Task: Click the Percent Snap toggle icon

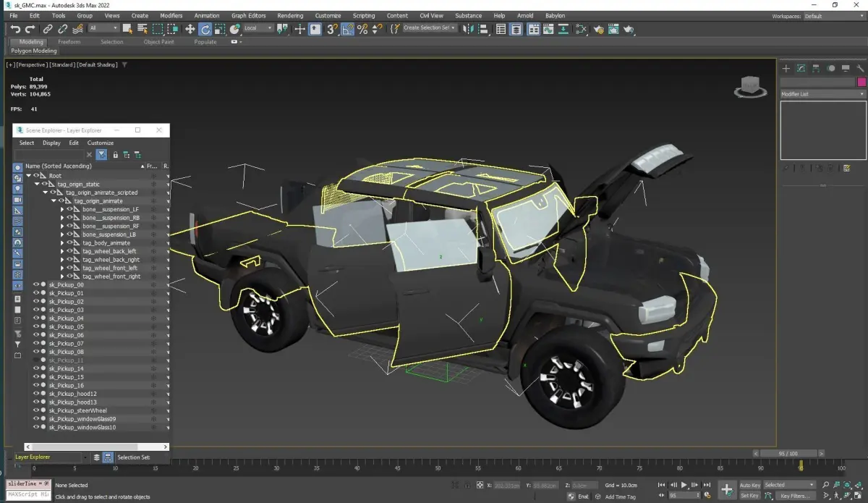Action: coord(362,29)
